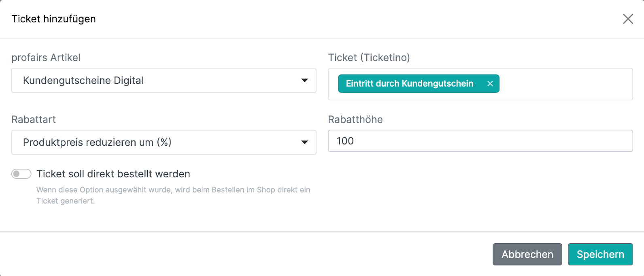
Task: Save the ticket with Speichern
Action: (x=600, y=254)
